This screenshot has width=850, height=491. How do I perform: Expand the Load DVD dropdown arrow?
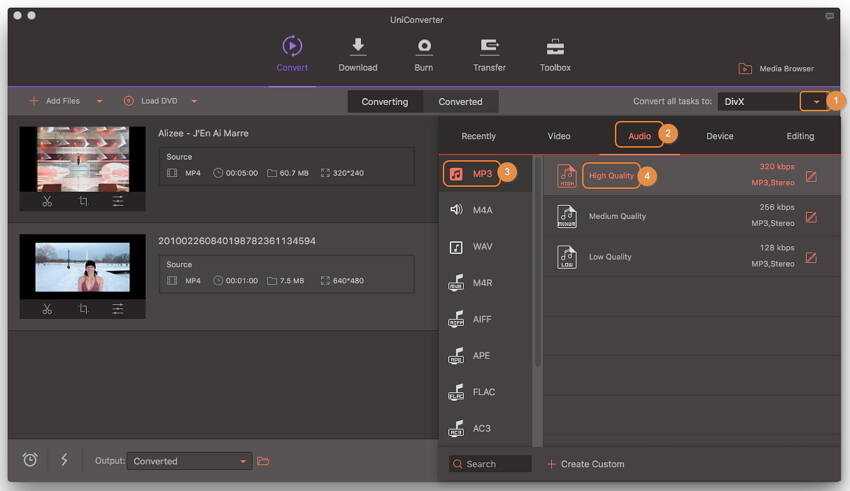tap(194, 101)
